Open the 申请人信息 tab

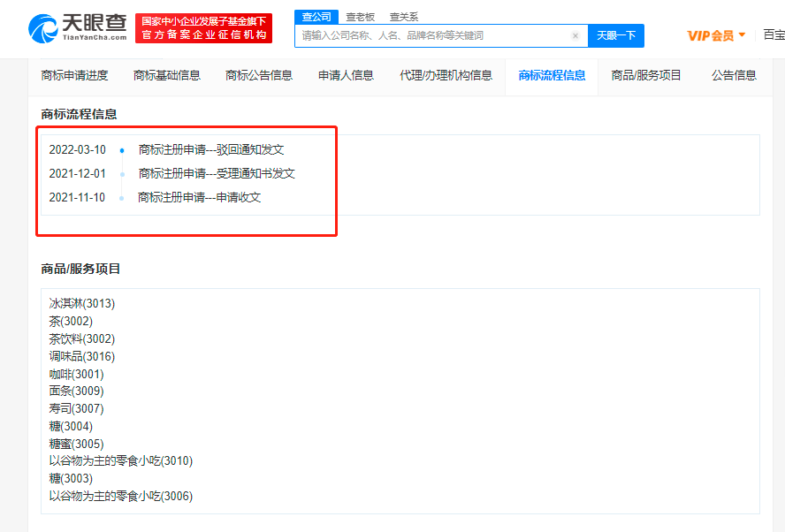click(x=346, y=76)
